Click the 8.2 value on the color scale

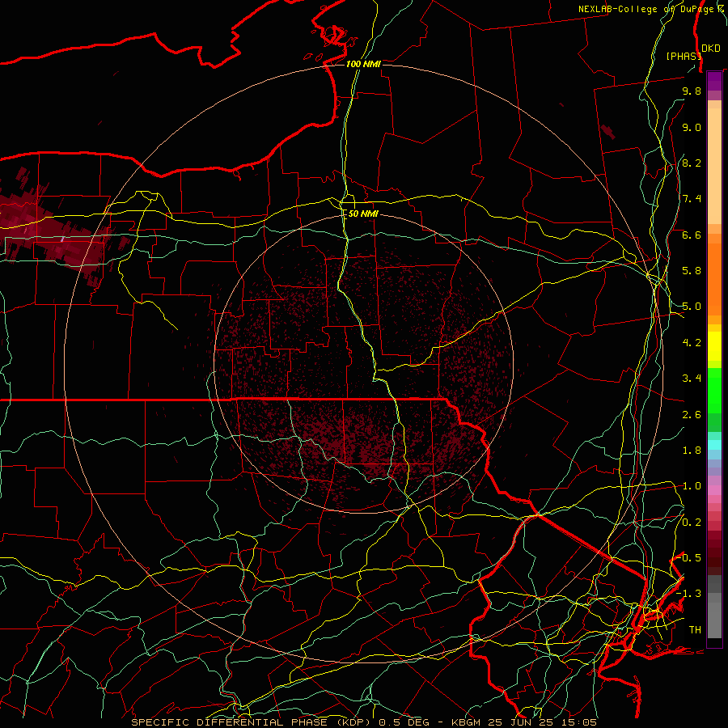[692, 163]
